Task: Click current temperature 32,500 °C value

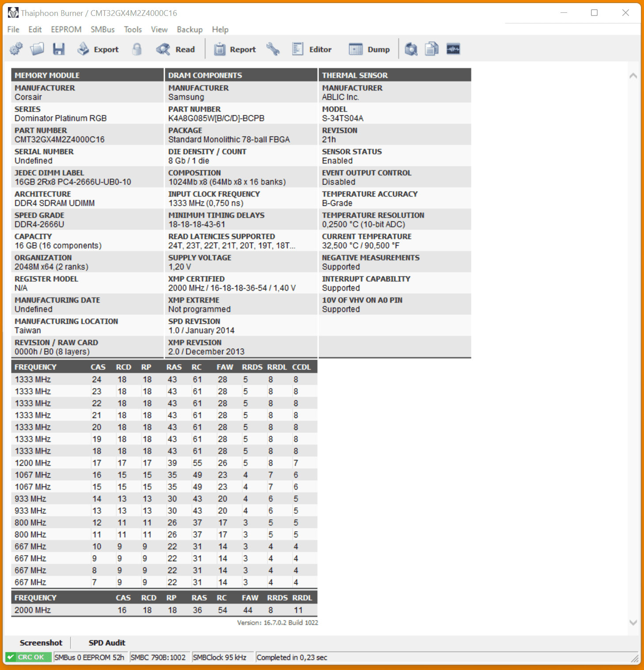Action: click(361, 246)
